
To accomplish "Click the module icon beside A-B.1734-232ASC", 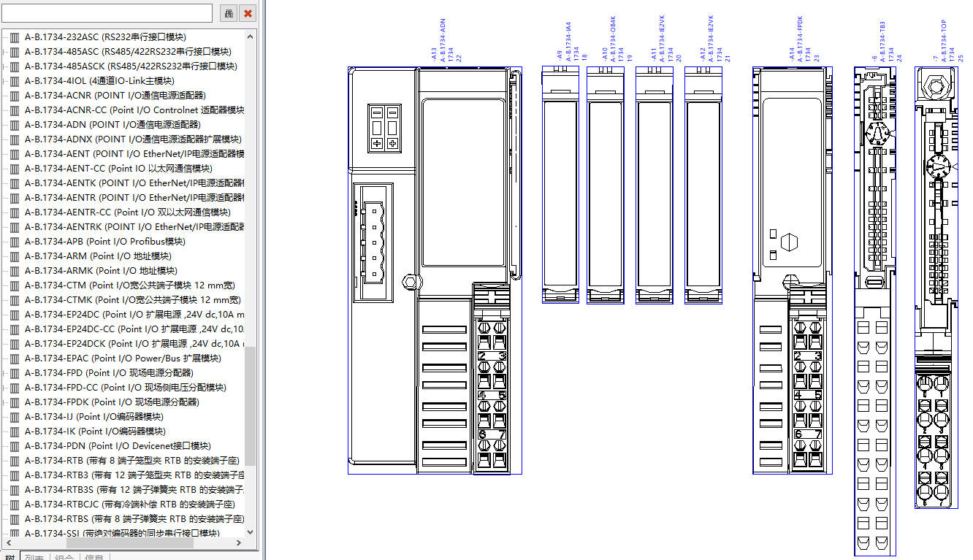I will click(x=14, y=37).
